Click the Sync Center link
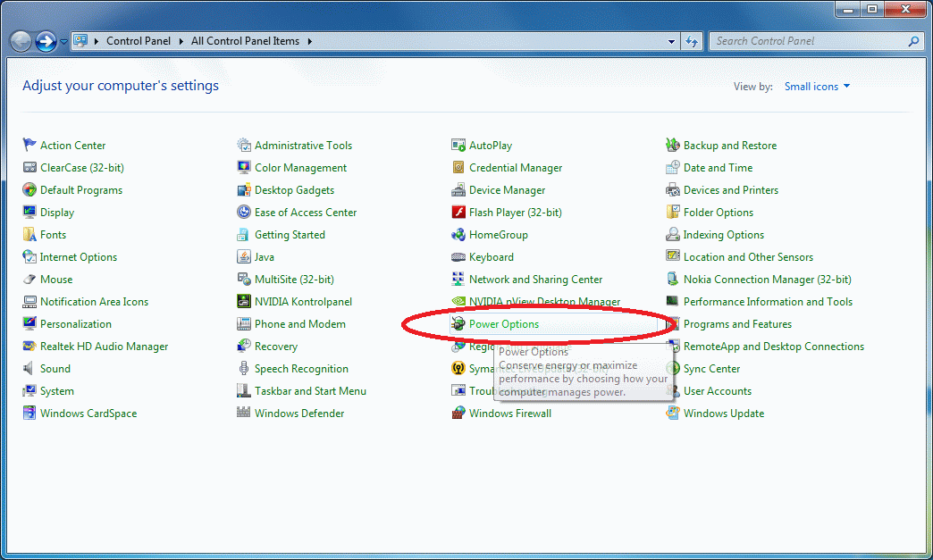The image size is (933, 560). 711,369
